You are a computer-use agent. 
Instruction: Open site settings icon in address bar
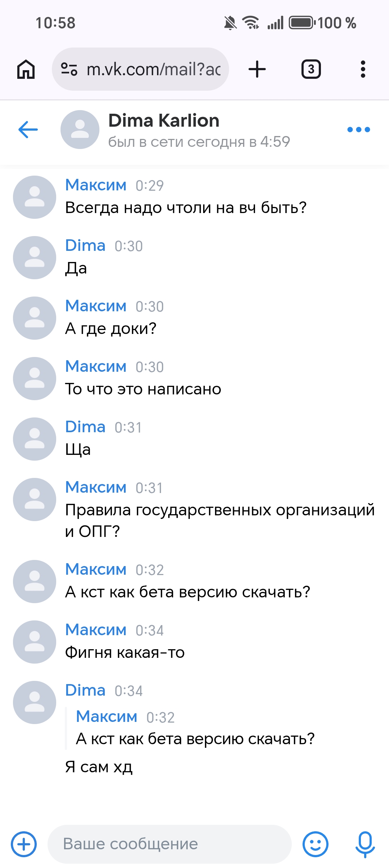pyautogui.click(x=69, y=69)
